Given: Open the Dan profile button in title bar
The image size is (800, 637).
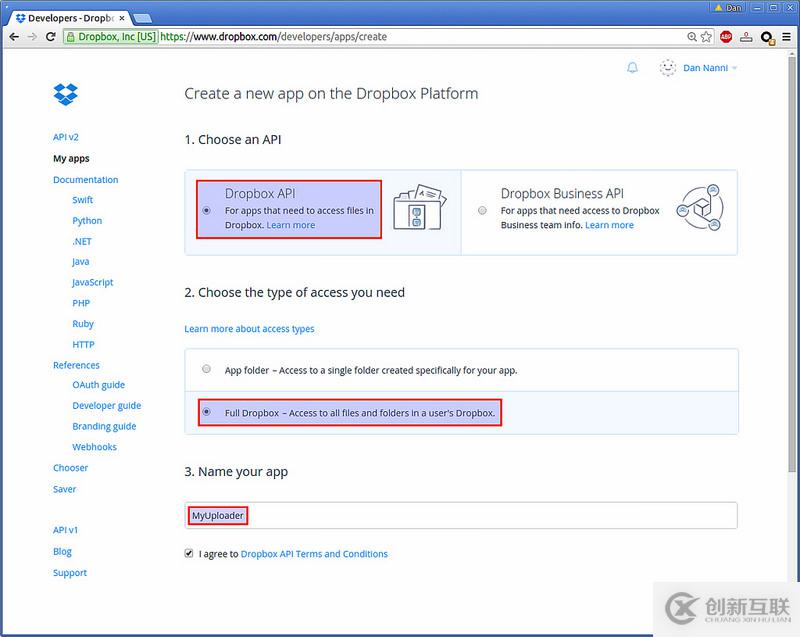Looking at the screenshot, I should pyautogui.click(x=728, y=8).
